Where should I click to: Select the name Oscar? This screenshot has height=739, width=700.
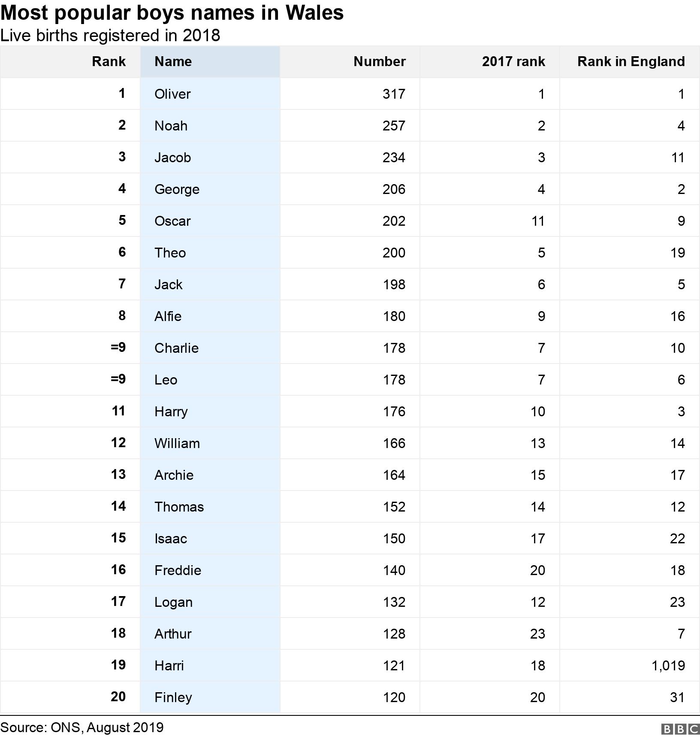(x=172, y=221)
